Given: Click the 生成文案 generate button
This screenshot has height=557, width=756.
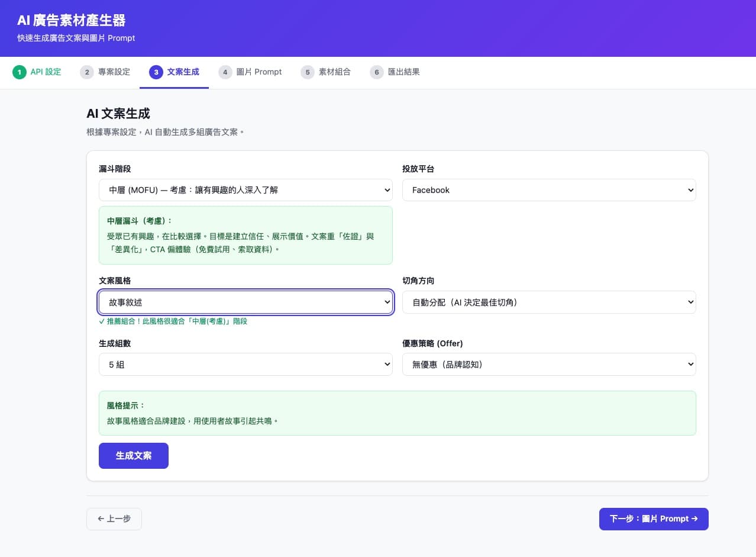Looking at the screenshot, I should coord(133,455).
